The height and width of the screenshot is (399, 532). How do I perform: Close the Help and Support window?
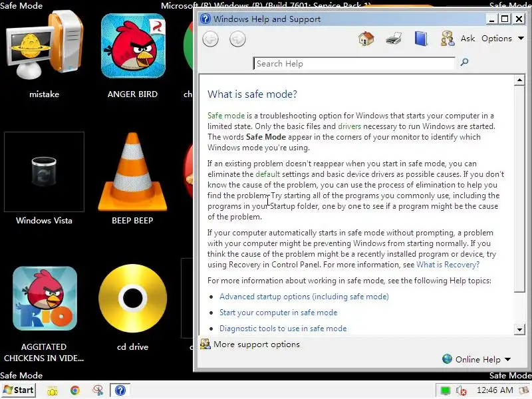(x=519, y=19)
